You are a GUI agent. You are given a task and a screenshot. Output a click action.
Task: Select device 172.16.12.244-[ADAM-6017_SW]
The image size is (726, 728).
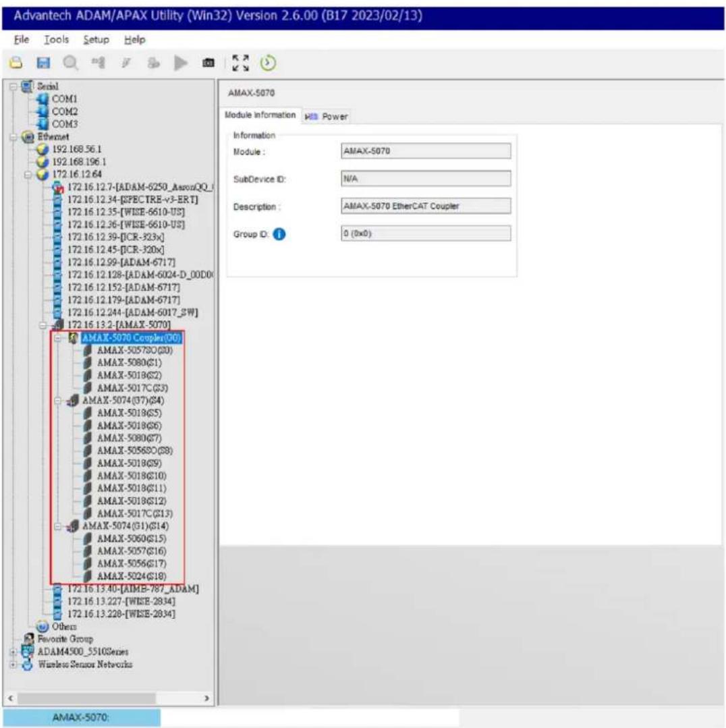[133, 312]
